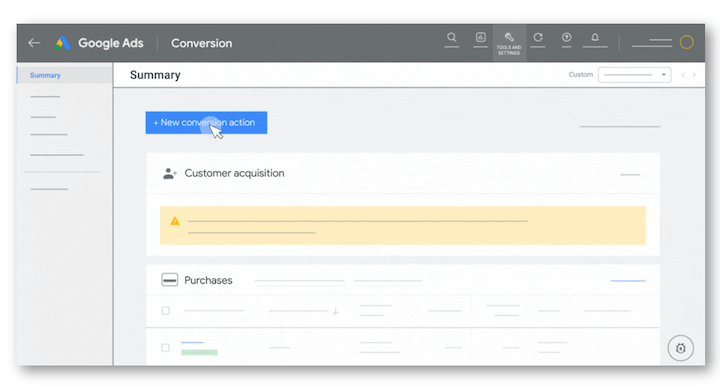
Task: Click the round bug report button
Action: pos(681,348)
